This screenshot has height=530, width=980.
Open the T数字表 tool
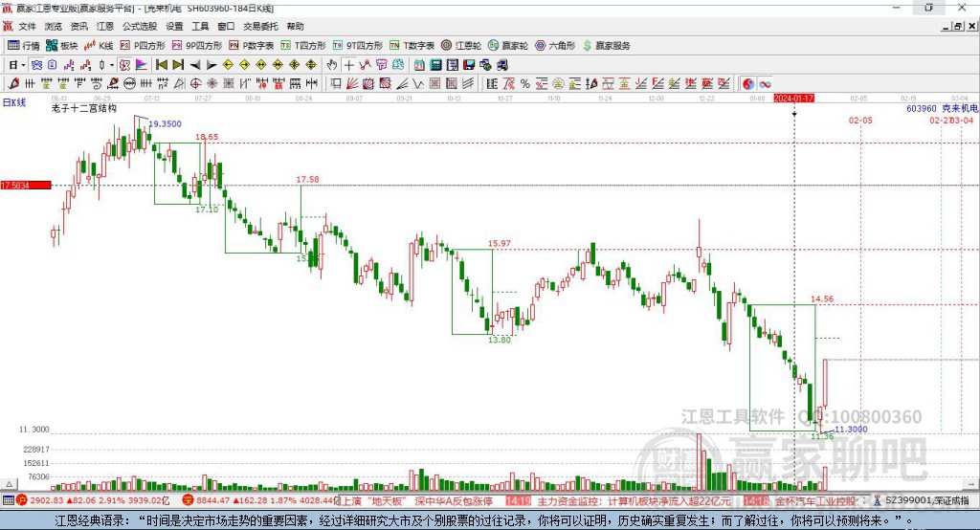[412, 46]
